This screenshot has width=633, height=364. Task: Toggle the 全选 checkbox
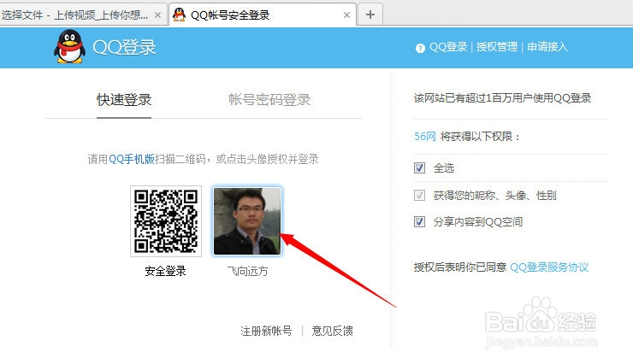[419, 167]
